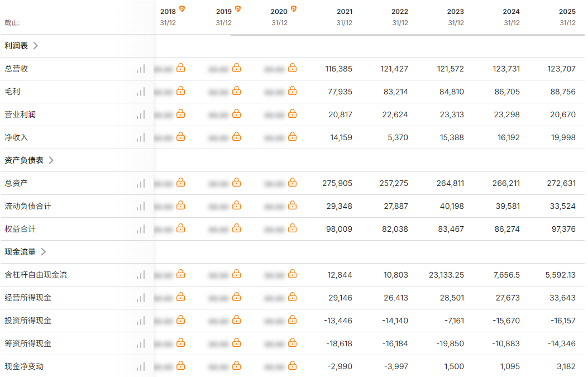Screen dimensions: 588x377
Task: Open chart icon for 经营所得现金 row
Action: (141, 298)
